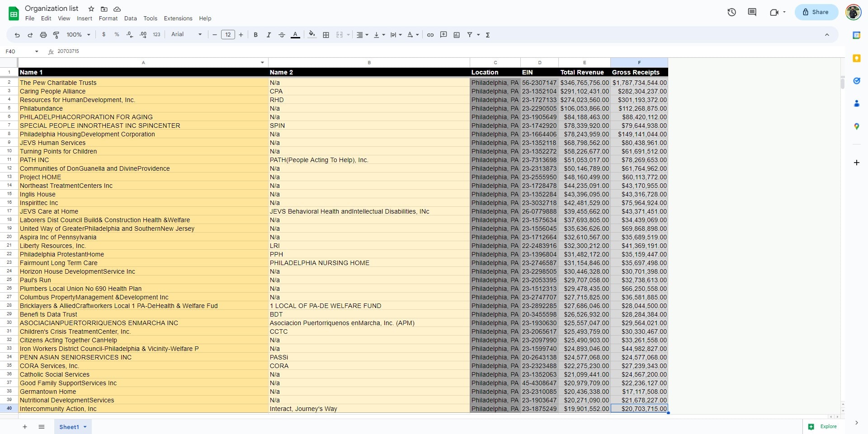Click the filter icon
This screenshot has width=868, height=434.
point(470,35)
